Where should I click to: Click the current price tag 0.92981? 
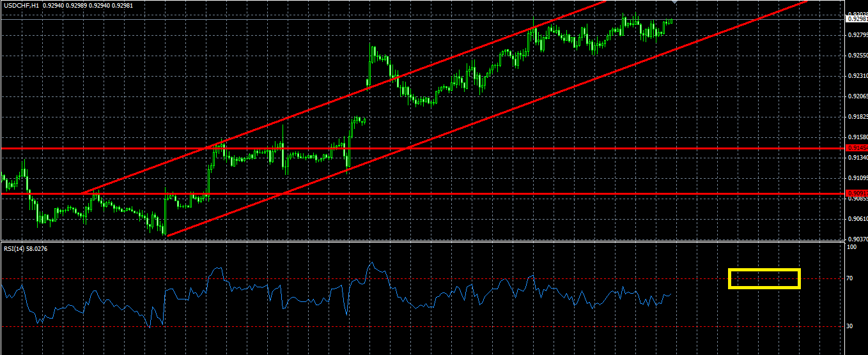coord(856,19)
